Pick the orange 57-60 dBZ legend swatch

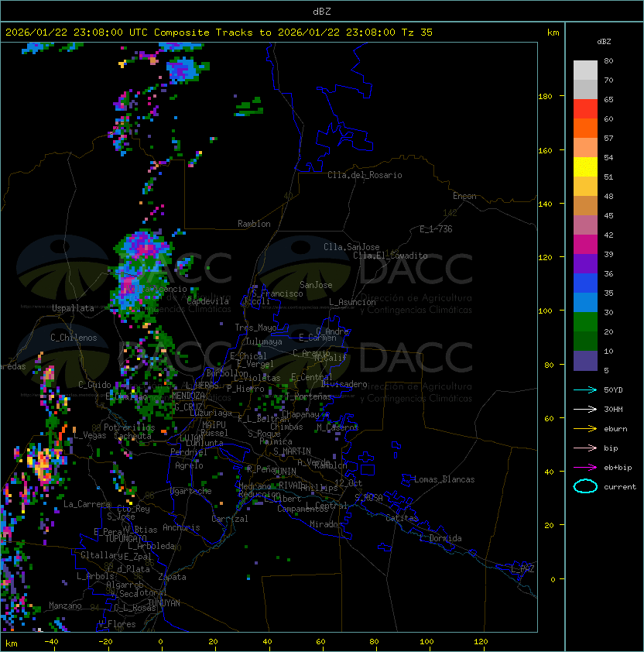pos(585,129)
